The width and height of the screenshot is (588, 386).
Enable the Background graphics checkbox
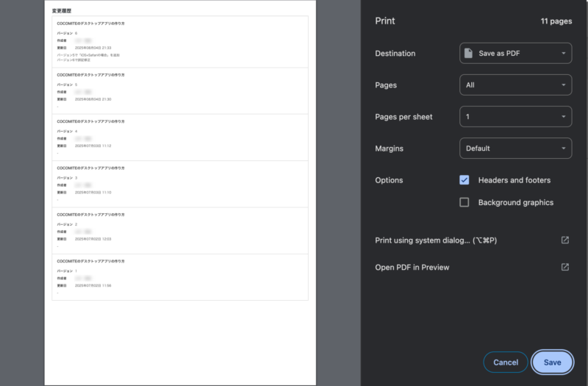pyautogui.click(x=464, y=202)
